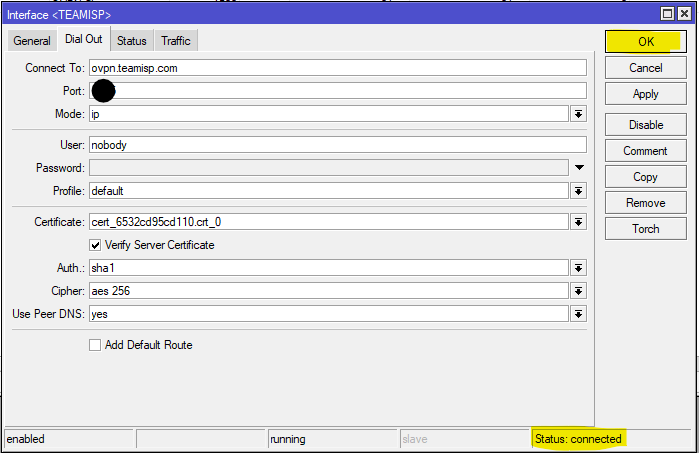Open the Use Peer DNS dropdown
Image resolution: width=699 pixels, height=453 pixels.
click(578, 314)
